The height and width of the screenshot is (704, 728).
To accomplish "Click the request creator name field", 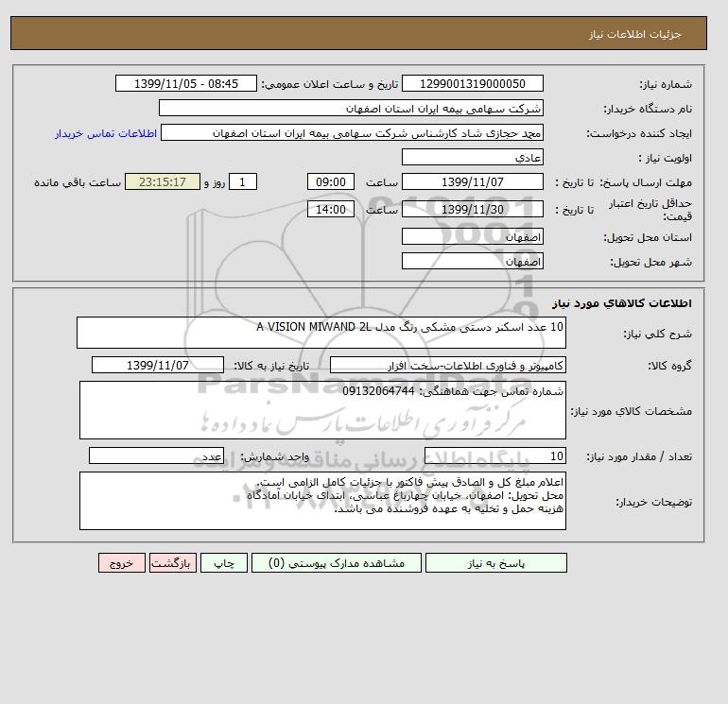I will 352,132.
